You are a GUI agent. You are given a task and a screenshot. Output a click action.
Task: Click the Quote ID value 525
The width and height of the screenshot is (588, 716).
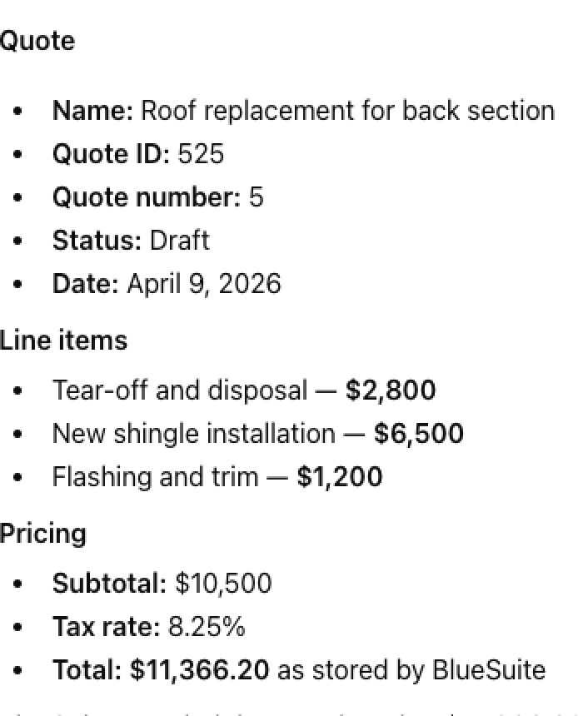[201, 154]
